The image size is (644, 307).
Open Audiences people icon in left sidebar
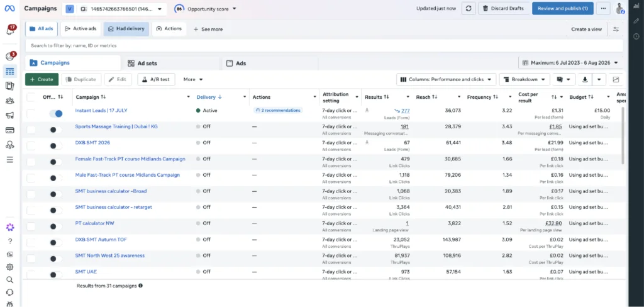coord(10,101)
